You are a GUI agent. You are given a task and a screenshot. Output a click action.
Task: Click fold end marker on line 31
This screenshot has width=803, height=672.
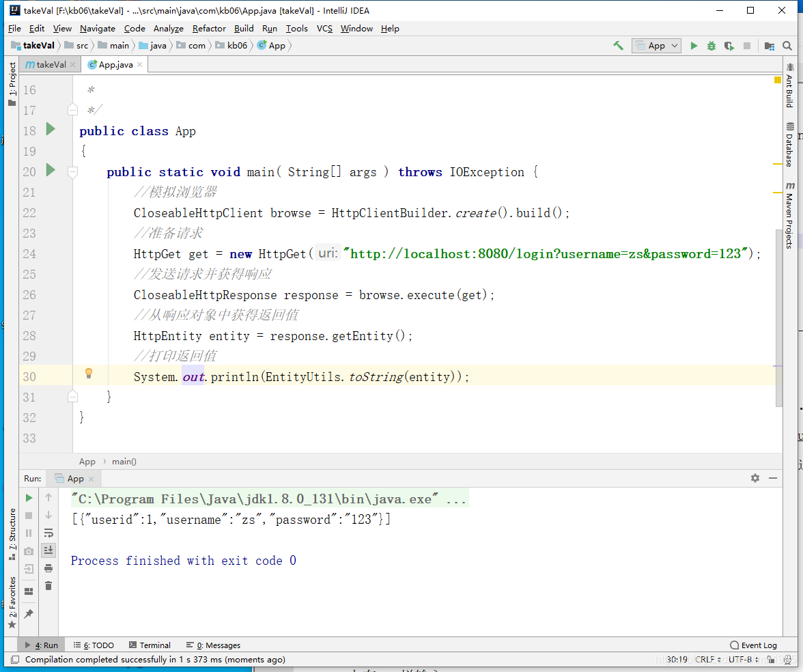(72, 396)
